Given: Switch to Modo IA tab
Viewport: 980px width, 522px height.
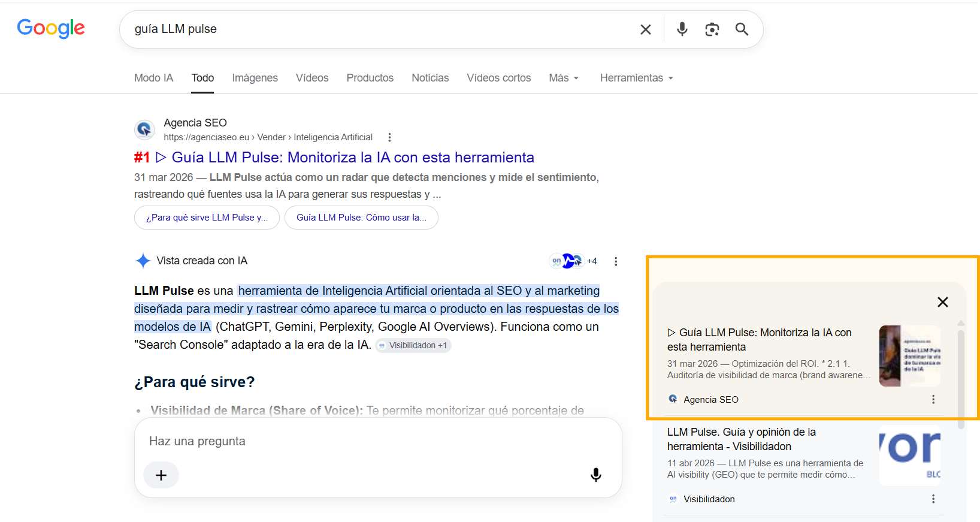Looking at the screenshot, I should [x=153, y=78].
